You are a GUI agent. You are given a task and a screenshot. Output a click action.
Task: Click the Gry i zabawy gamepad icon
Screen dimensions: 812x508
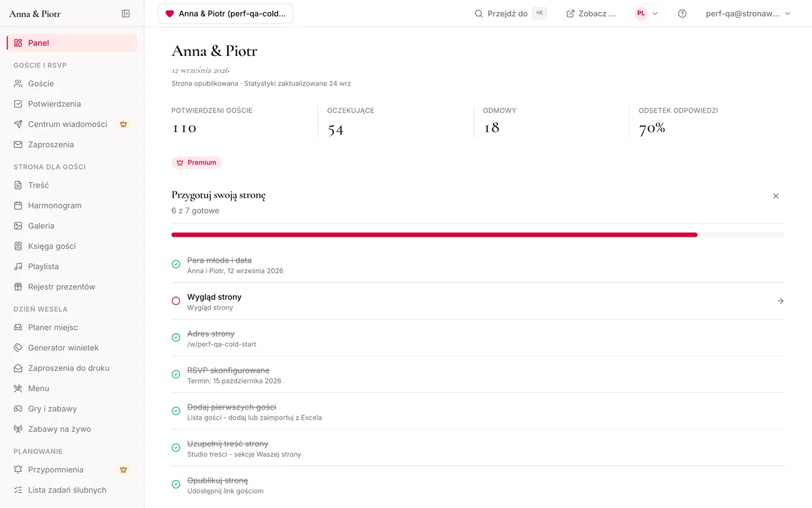pyautogui.click(x=18, y=408)
